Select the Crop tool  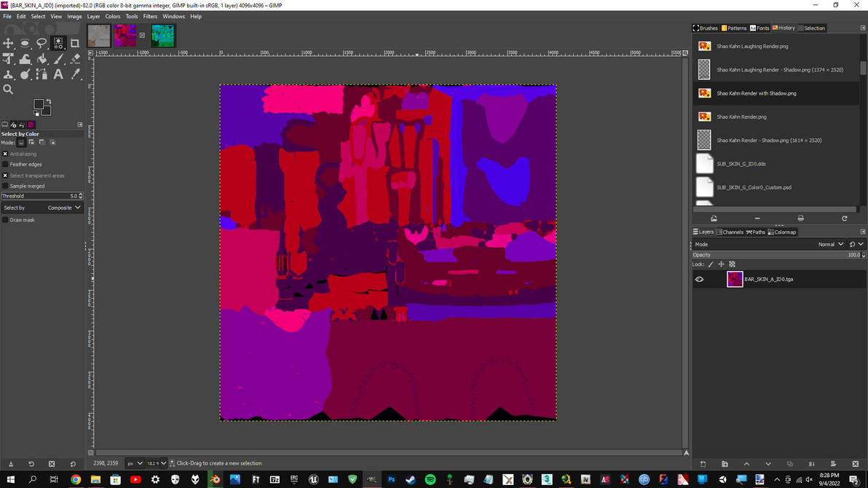(x=75, y=43)
